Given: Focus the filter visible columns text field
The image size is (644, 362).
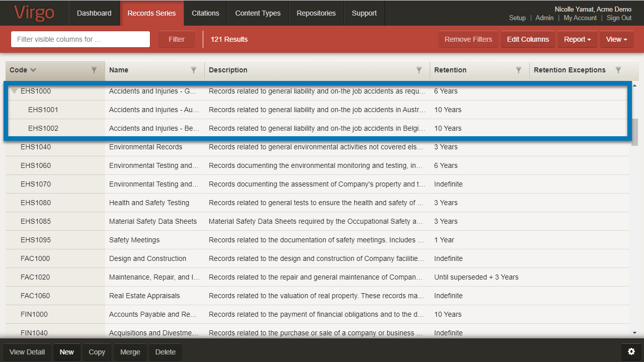Looking at the screenshot, I should 80,39.
